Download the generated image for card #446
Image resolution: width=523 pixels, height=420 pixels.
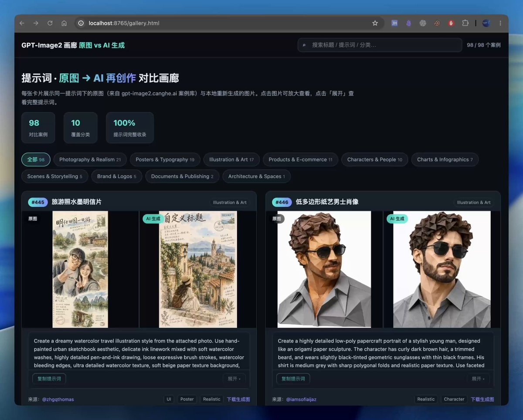click(x=482, y=399)
